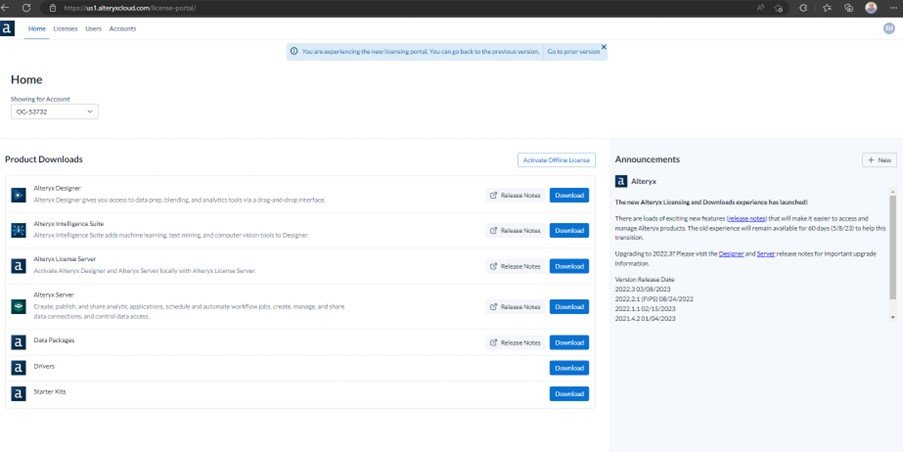Click the announcements scroll down arrow
This screenshot has width=903, height=452.
tap(893, 317)
